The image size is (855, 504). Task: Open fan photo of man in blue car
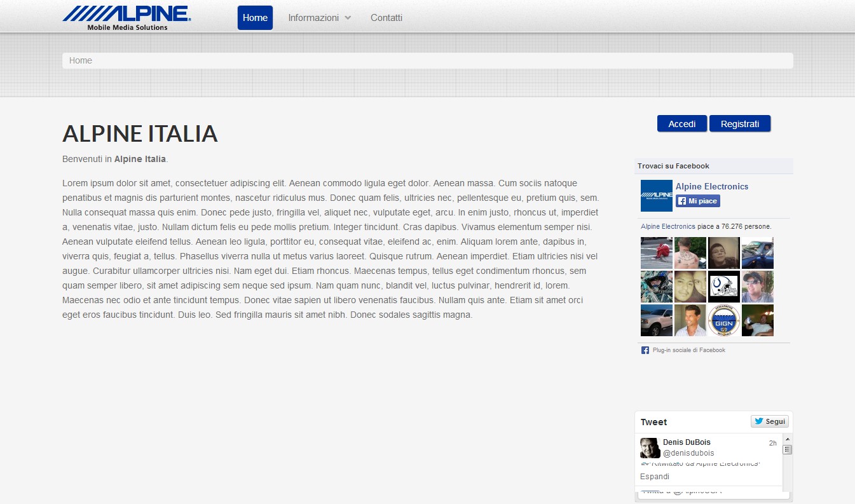pos(758,253)
